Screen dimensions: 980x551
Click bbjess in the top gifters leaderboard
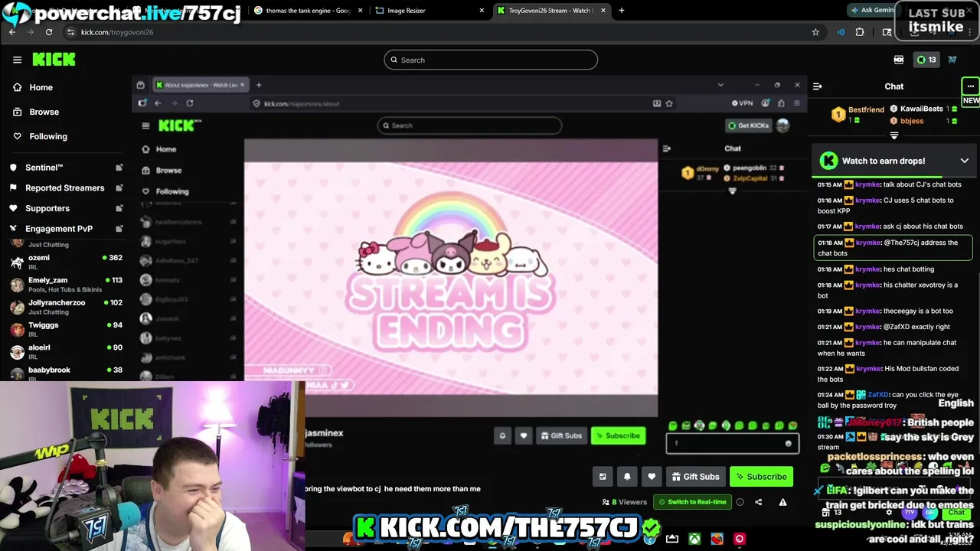912,121
